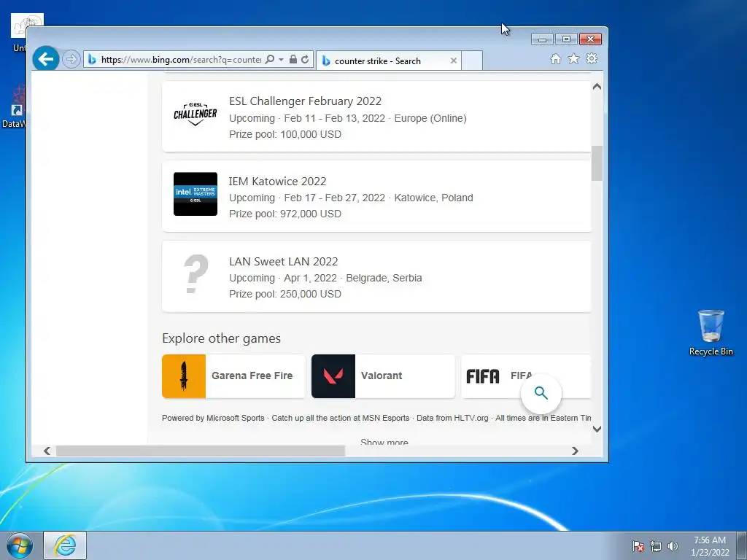Click the security lock icon in address bar
Screen dimensions: 747x560
click(x=293, y=60)
